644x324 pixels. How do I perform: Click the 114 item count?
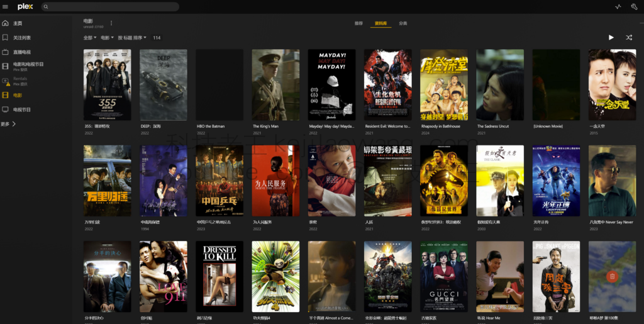coord(157,38)
